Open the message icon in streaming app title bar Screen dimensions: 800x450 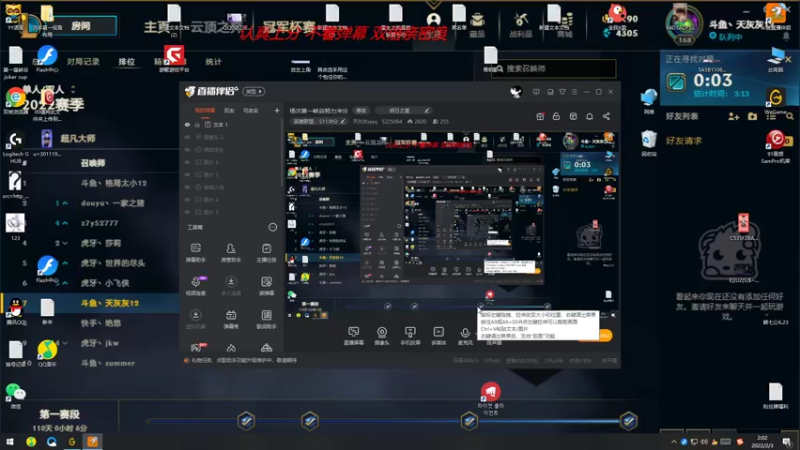[x=536, y=92]
